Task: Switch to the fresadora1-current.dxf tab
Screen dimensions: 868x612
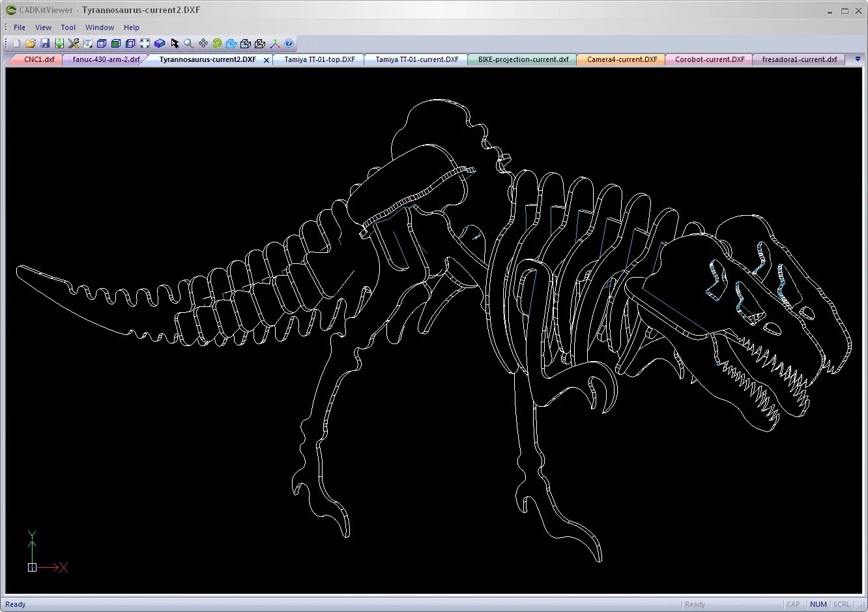Action: [x=800, y=59]
